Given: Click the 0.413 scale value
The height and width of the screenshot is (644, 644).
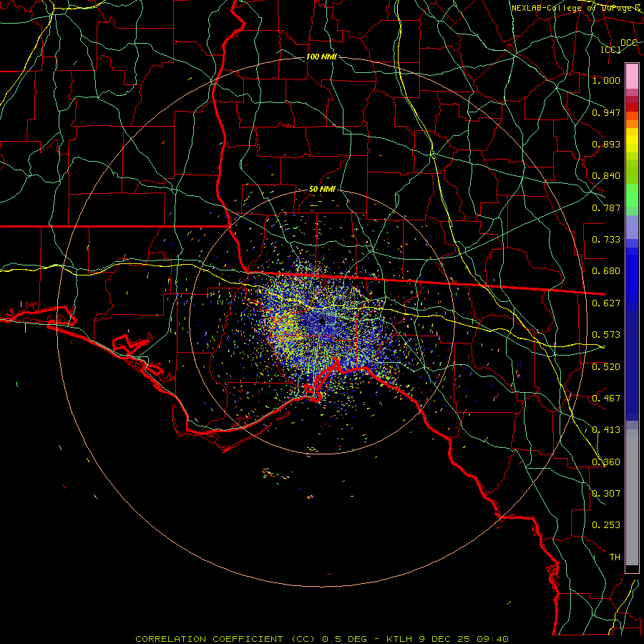Looking at the screenshot, I should click(x=606, y=430).
